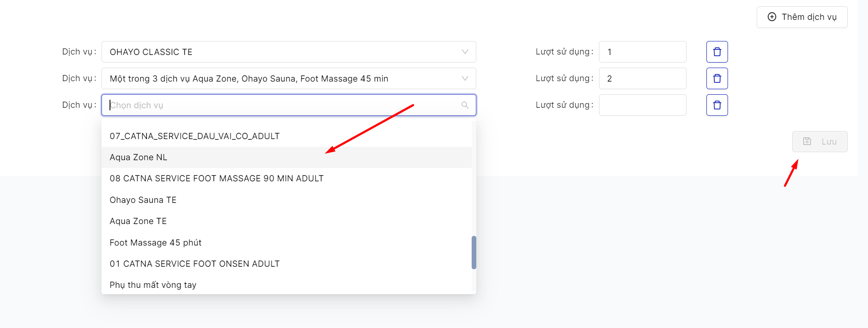Select Ohayo Sauna TE option
Viewport: 868px width, 328px height.
[143, 200]
